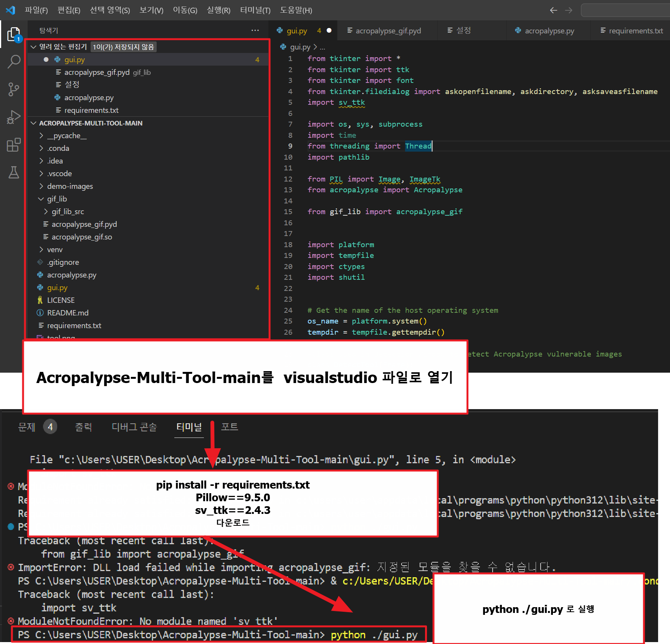Open the Testing flask icon
Screen dimensions: 670x644
tap(14, 172)
